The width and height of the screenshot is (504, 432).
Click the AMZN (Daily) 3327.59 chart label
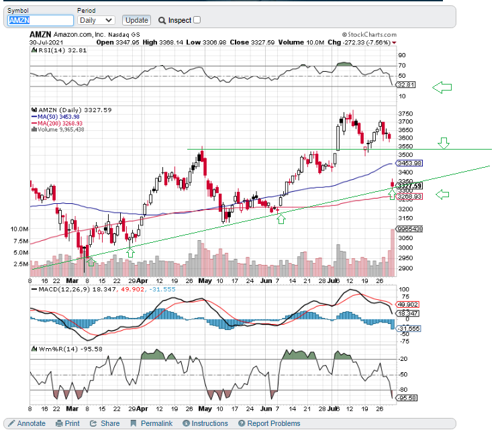(x=72, y=110)
